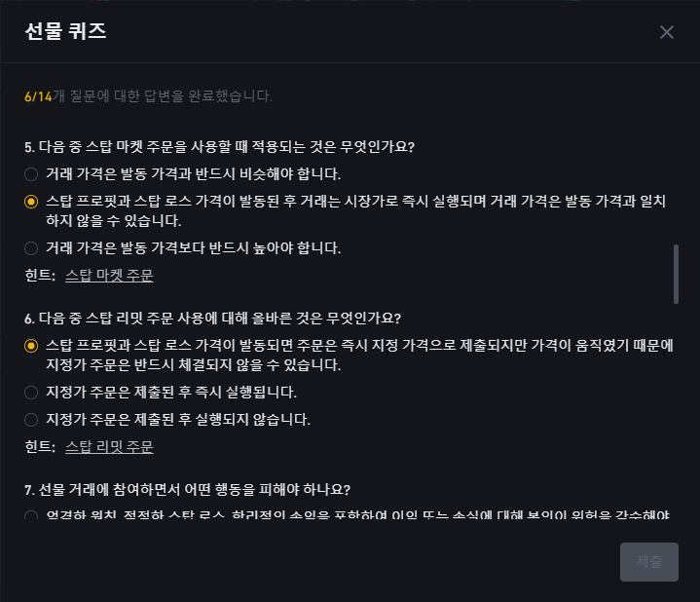
Task: Click the '선물 퀴즈' dialog title
Action: [x=65, y=31]
